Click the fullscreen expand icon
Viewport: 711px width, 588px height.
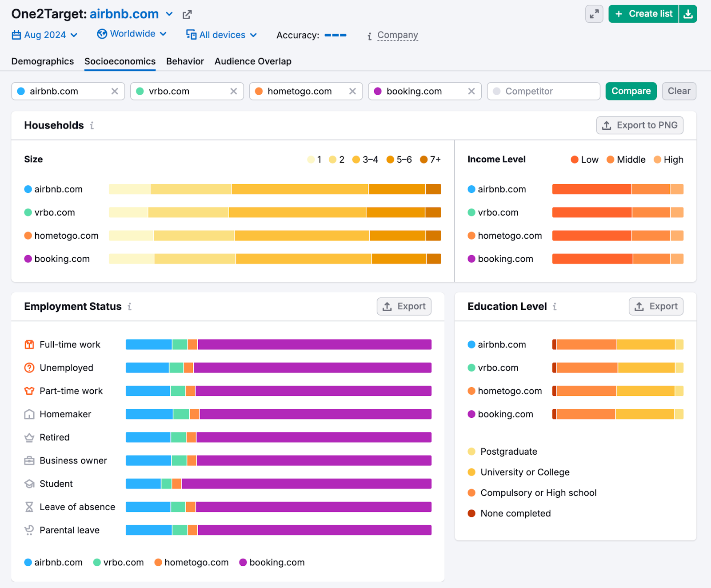pyautogui.click(x=594, y=14)
